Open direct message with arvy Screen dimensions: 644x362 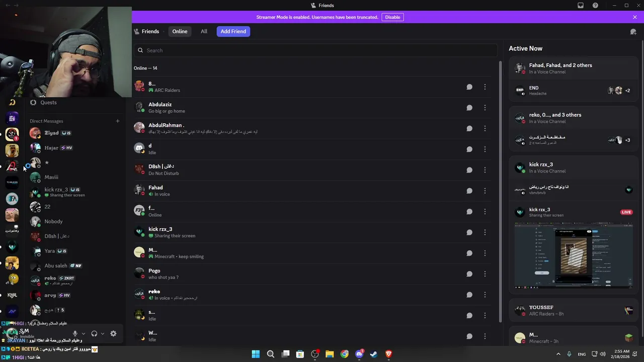(75, 295)
